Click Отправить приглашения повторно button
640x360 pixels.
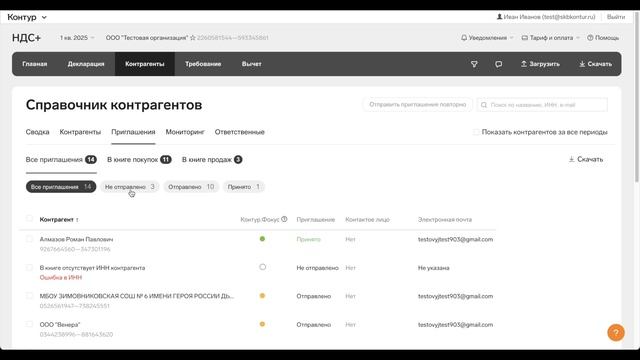click(418, 104)
